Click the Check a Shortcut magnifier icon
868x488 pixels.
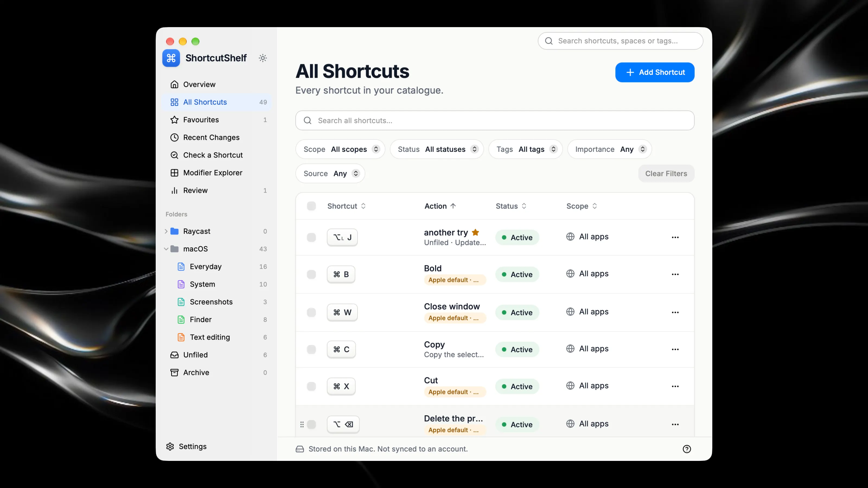pos(174,155)
